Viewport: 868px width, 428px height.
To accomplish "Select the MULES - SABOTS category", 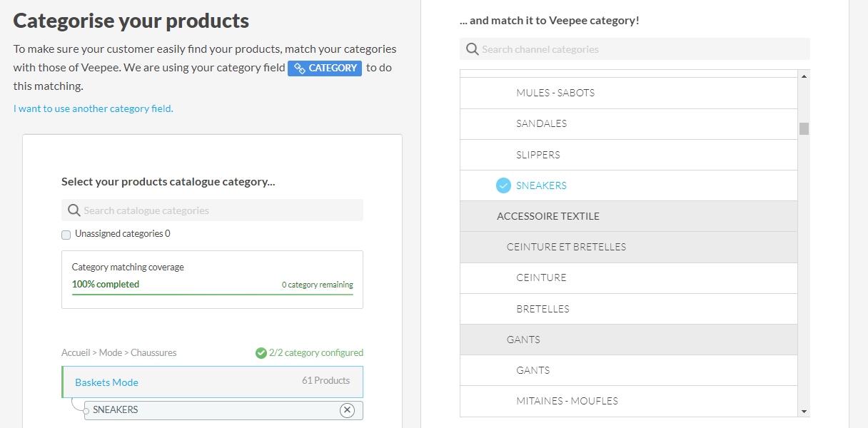I will (555, 93).
